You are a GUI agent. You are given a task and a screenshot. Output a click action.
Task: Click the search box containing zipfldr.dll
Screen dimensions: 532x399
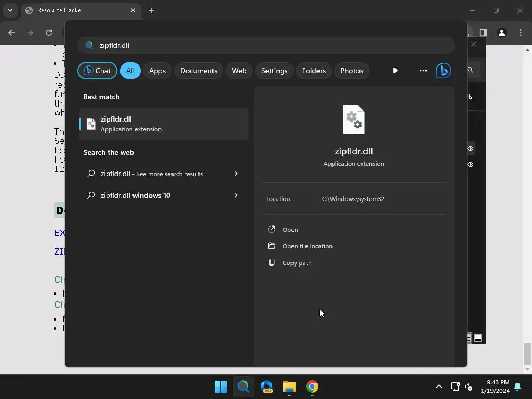[x=266, y=45]
